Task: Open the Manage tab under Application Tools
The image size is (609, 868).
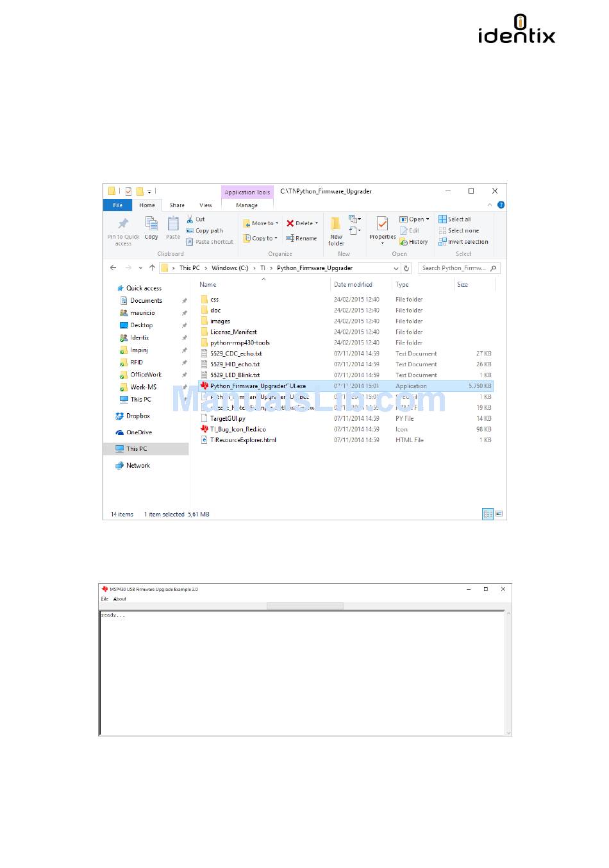Action: [x=247, y=205]
